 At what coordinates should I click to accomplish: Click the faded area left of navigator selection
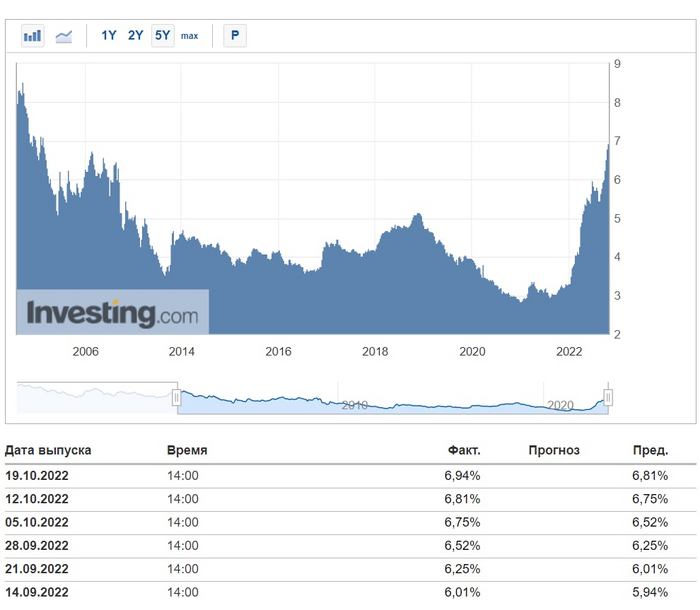96,397
